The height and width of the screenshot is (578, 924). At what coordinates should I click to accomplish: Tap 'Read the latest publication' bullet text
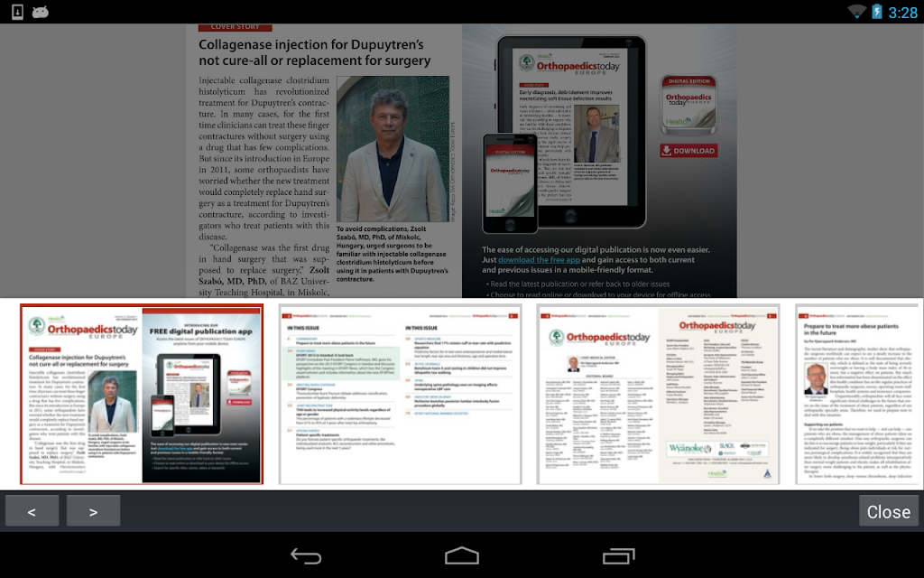tap(580, 284)
